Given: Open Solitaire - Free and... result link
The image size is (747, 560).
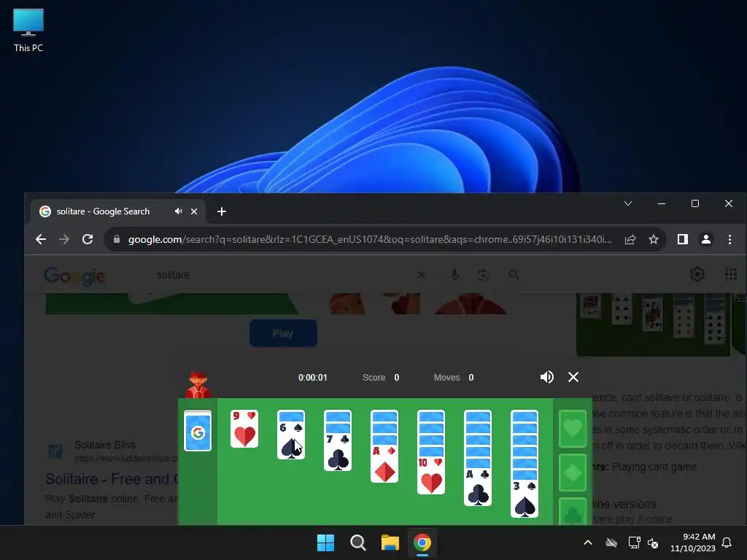Looking at the screenshot, I should [x=112, y=479].
